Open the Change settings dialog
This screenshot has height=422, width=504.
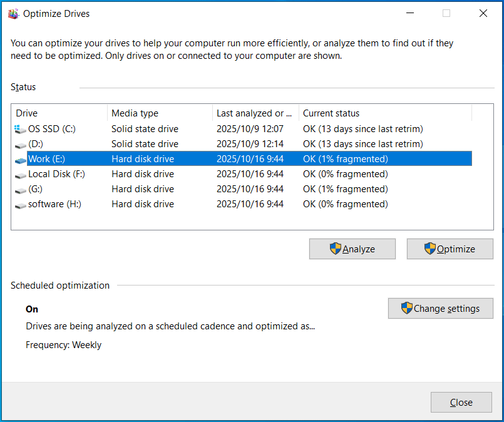440,308
